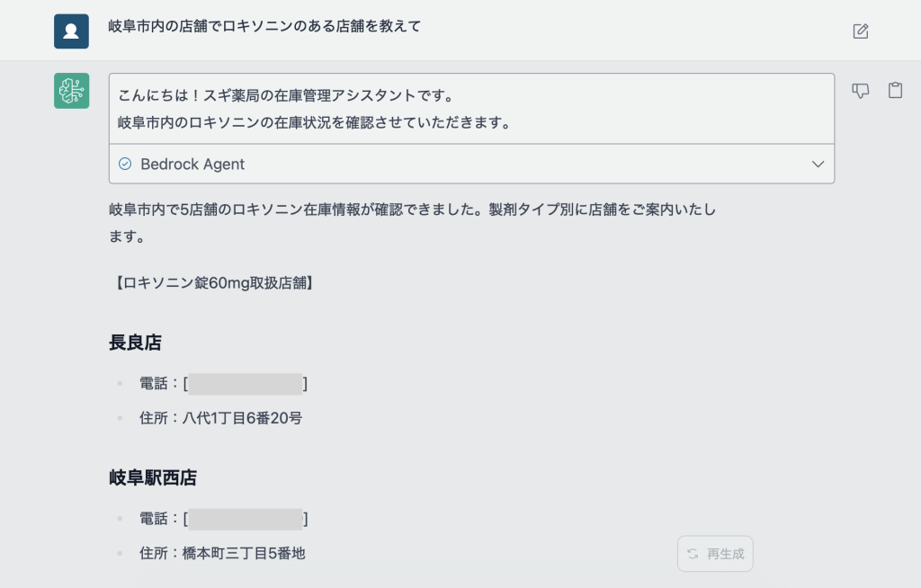Image resolution: width=921 pixels, height=588 pixels.
Task: Click the assistant's green brain avatar icon
Action: click(x=71, y=91)
